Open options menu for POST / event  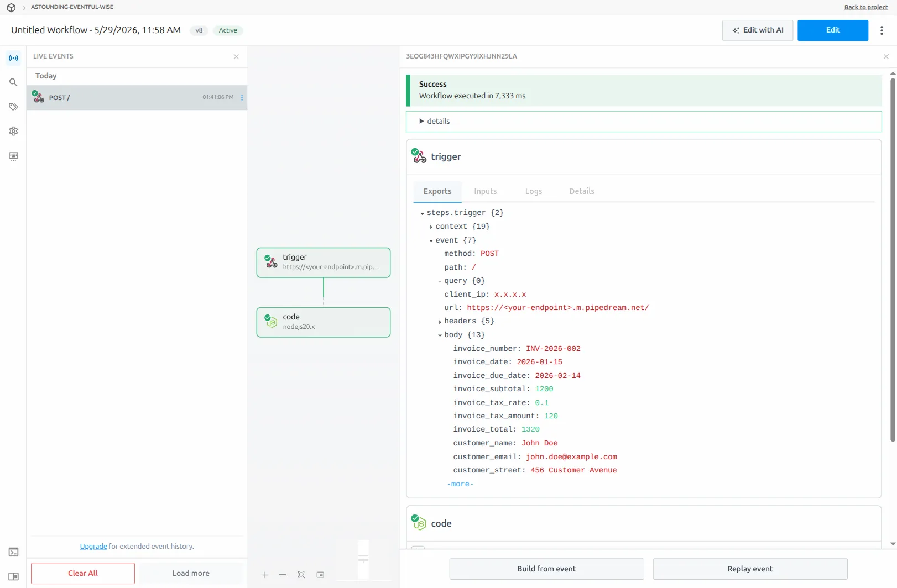(242, 98)
